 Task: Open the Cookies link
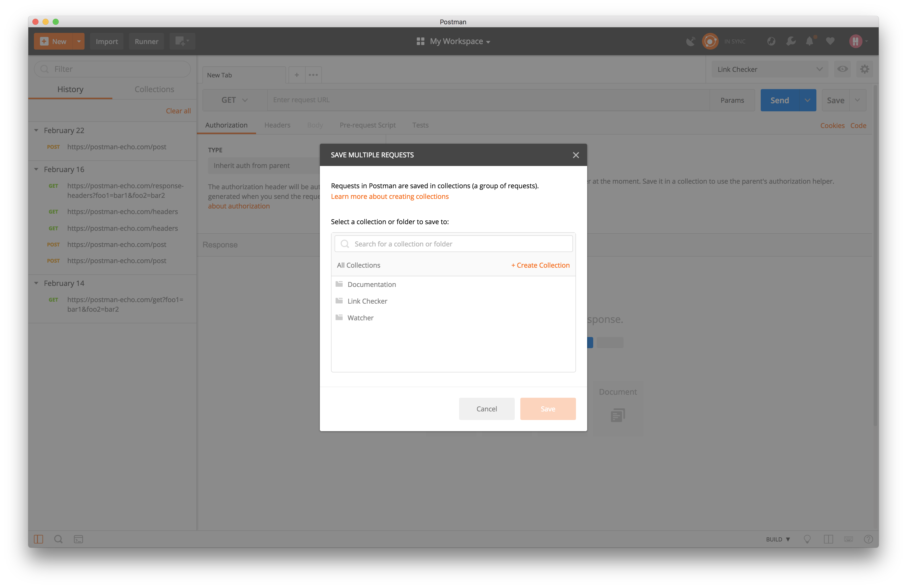pos(832,125)
